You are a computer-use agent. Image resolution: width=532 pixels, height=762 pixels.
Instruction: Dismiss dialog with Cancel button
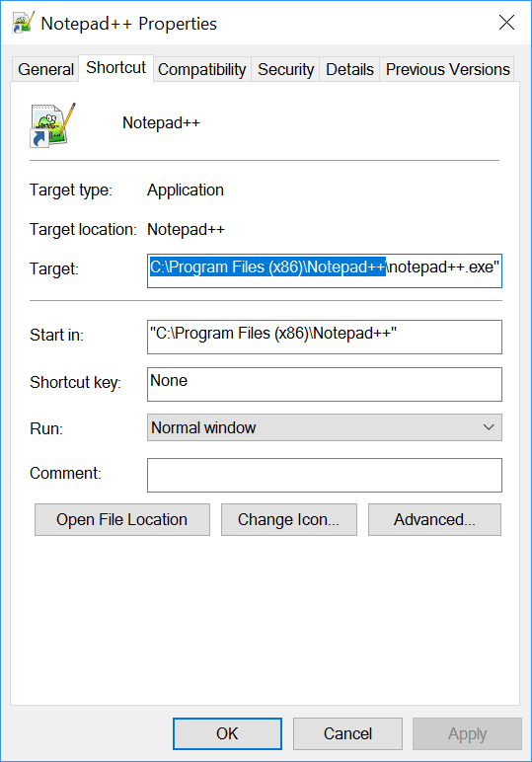click(x=347, y=733)
